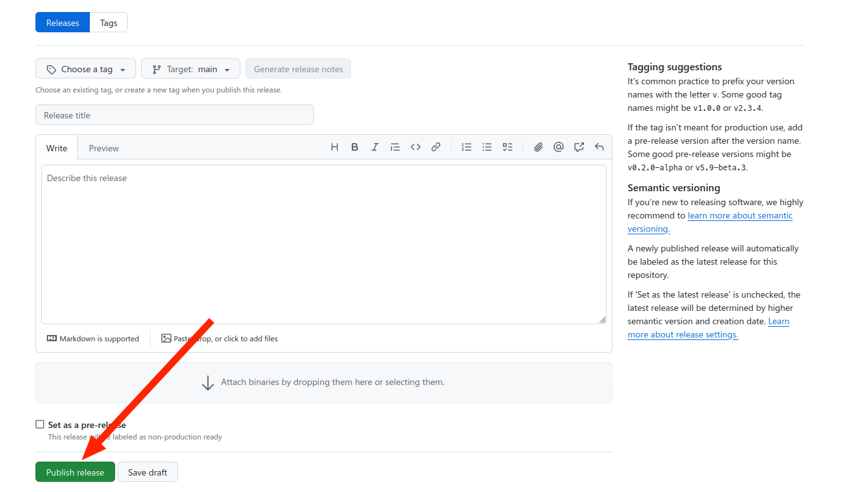Toggle bold text formatting
The height and width of the screenshot is (492, 868).
[x=355, y=147]
